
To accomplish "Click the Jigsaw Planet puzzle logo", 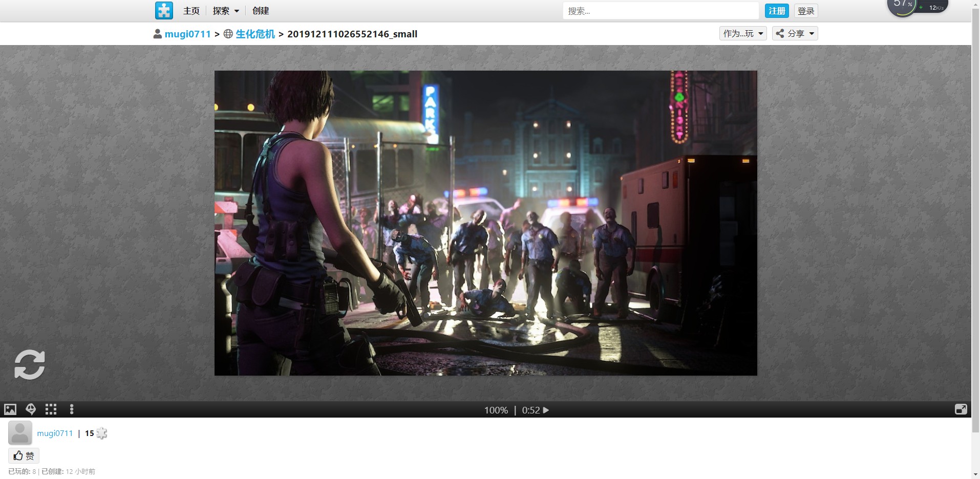I will tap(164, 11).
